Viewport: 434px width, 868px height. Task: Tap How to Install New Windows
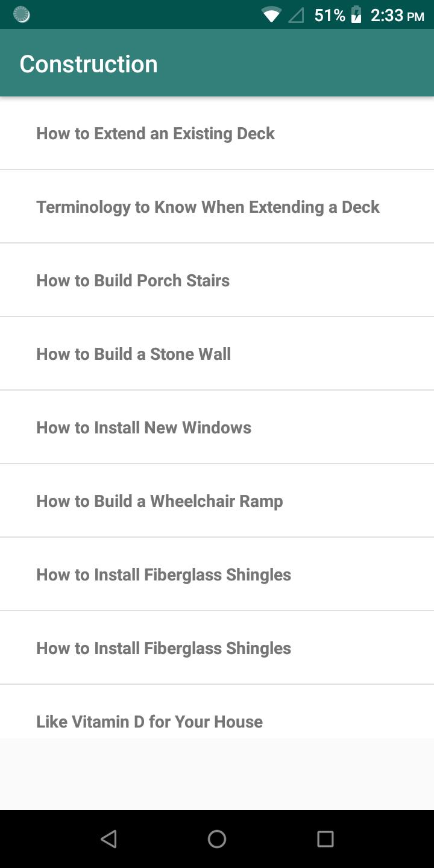[x=143, y=427]
